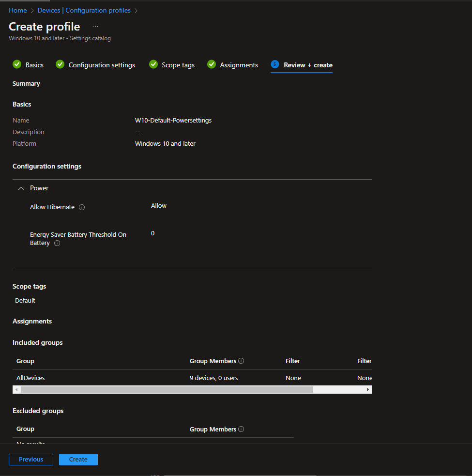Click the info icon next to Allow Hibernate

pyautogui.click(x=82, y=207)
